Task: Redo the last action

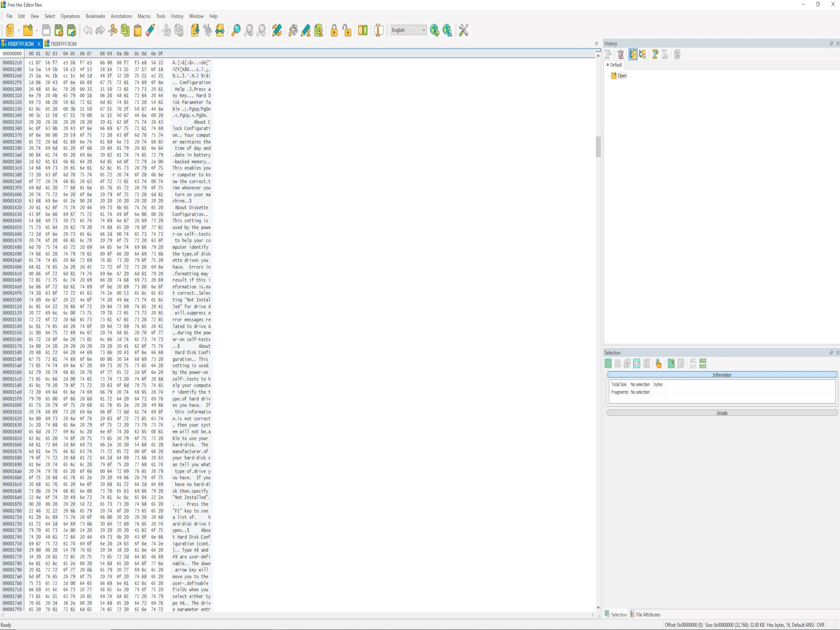Action: [x=100, y=30]
